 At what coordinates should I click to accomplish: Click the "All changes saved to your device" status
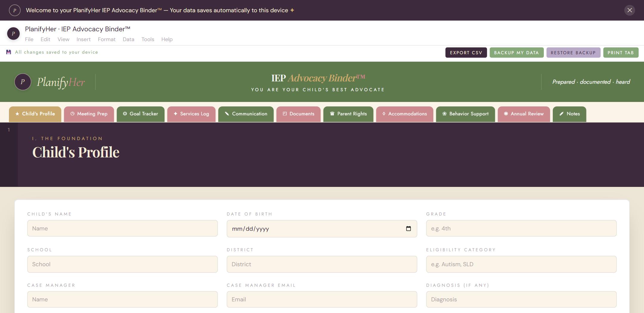click(x=56, y=52)
